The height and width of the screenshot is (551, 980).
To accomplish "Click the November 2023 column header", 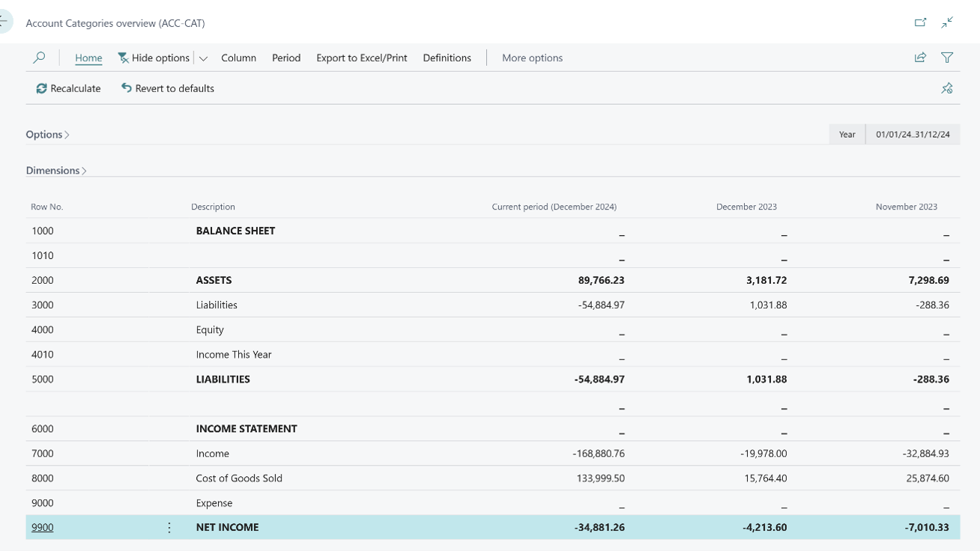I will [x=907, y=207].
